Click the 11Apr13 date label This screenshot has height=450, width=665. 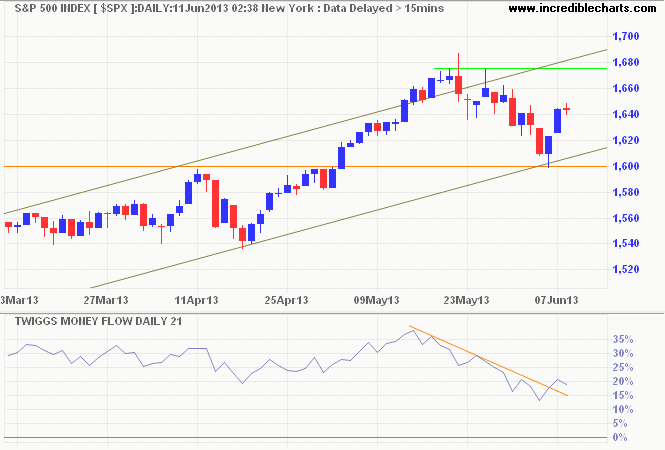[196, 300]
